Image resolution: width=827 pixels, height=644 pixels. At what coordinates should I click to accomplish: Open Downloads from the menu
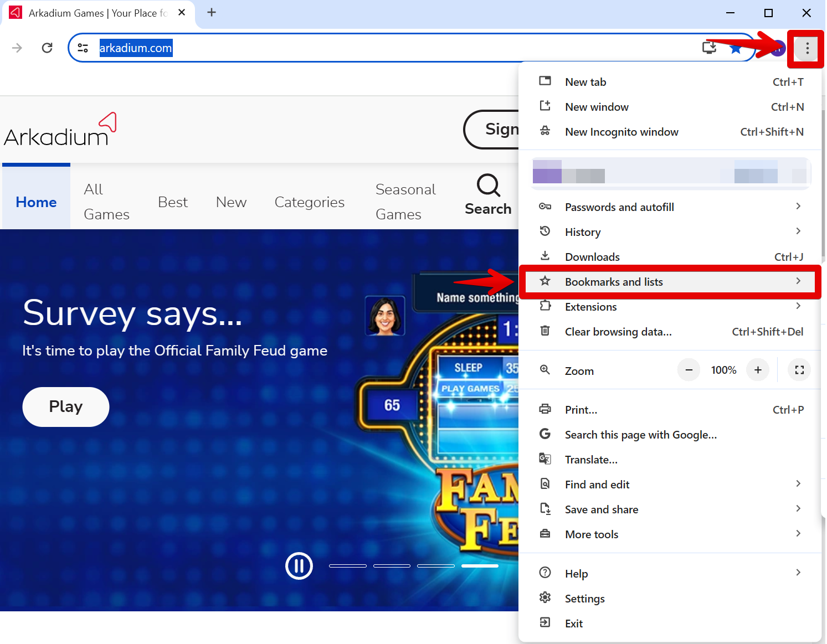click(670, 257)
